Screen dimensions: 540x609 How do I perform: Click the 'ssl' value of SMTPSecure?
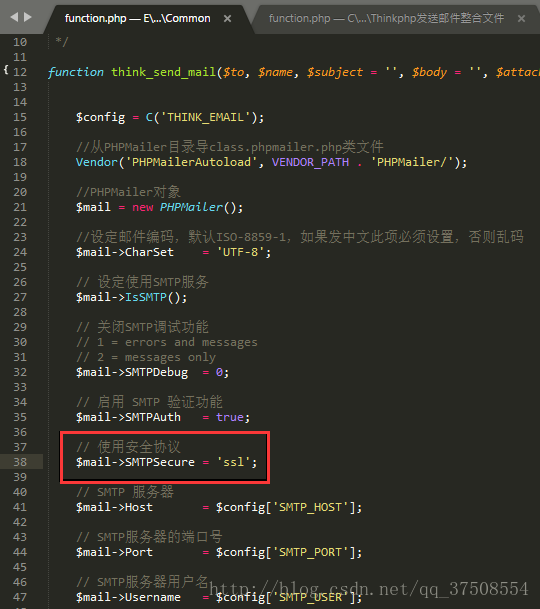[x=233, y=462]
